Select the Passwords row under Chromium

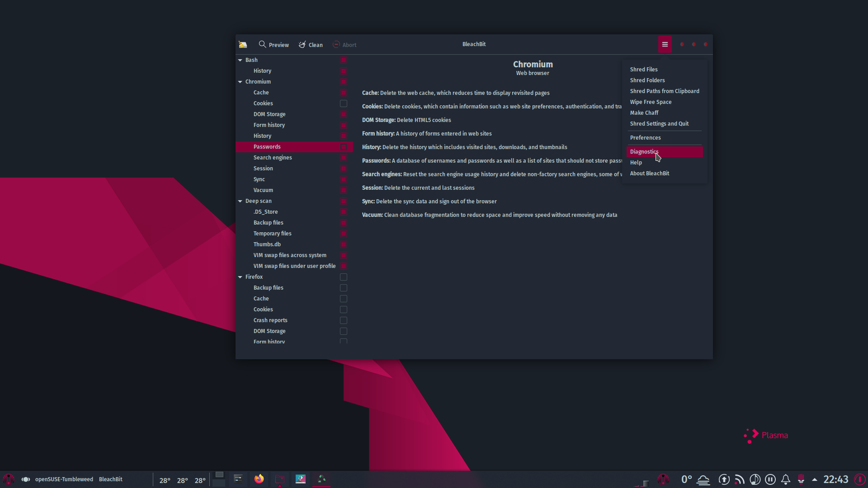pos(294,147)
